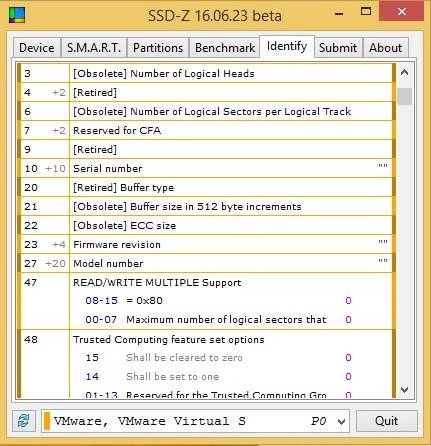Click the Quit button

tap(386, 421)
